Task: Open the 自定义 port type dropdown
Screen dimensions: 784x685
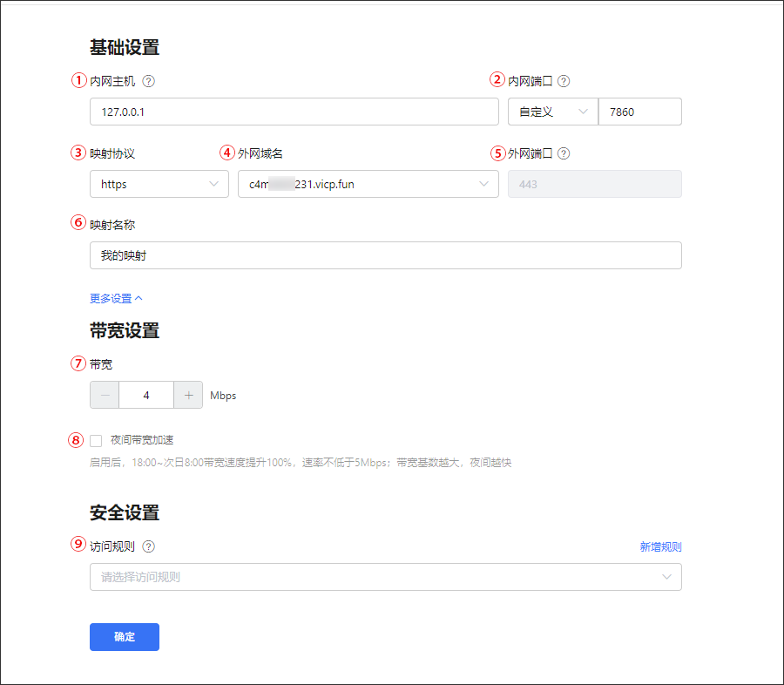Action: coord(552,112)
